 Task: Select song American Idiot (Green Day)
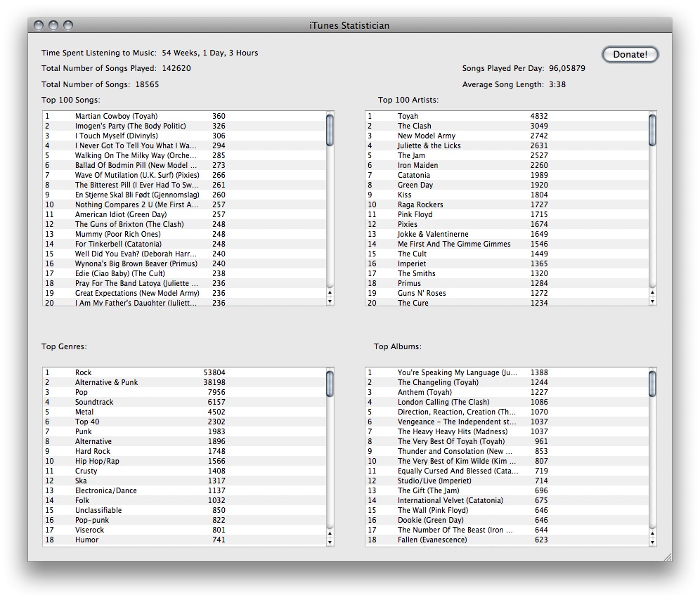(184, 214)
